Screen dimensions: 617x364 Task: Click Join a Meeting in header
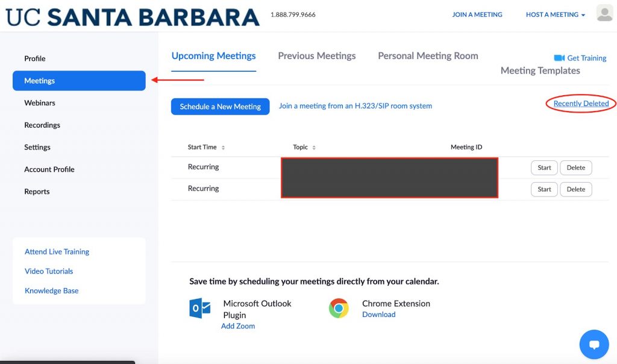tap(477, 14)
